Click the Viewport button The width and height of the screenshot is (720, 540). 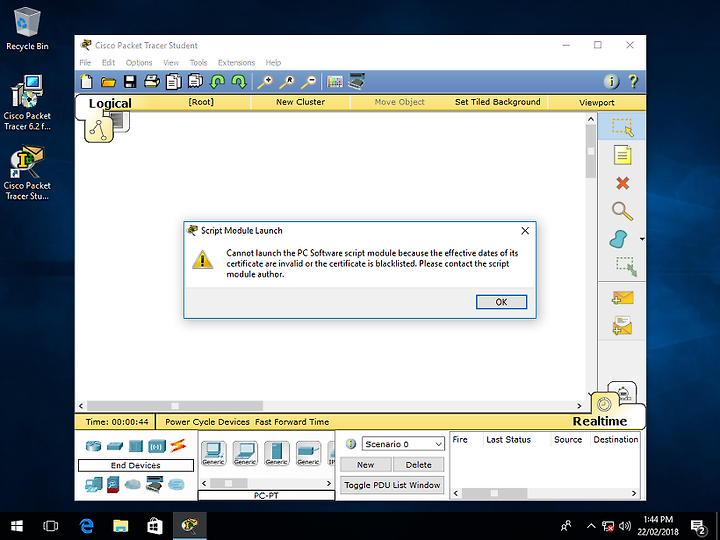(597, 102)
